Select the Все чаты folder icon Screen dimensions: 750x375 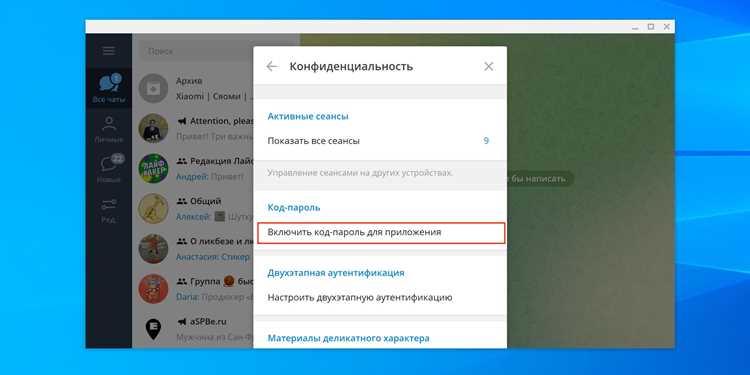pos(109,88)
